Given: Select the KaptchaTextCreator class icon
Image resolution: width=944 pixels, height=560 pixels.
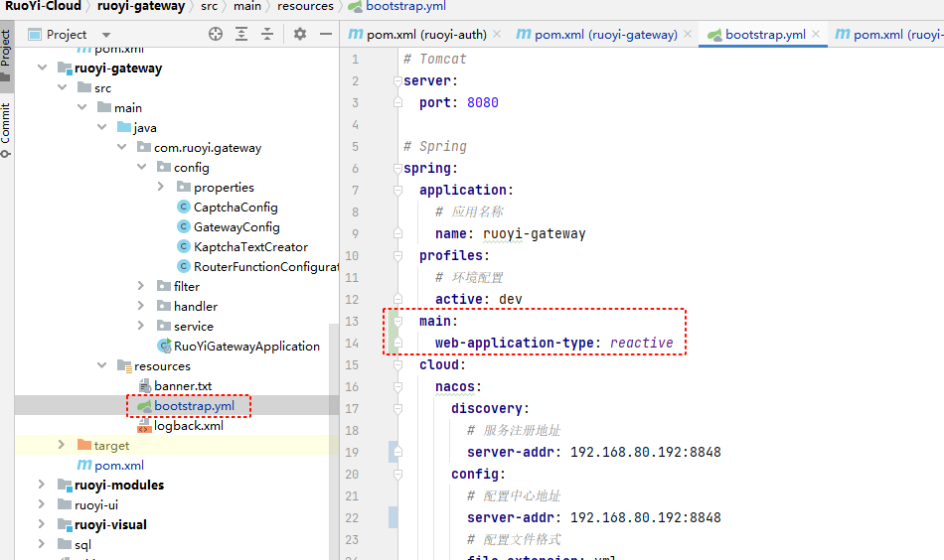Looking at the screenshot, I should 184,246.
